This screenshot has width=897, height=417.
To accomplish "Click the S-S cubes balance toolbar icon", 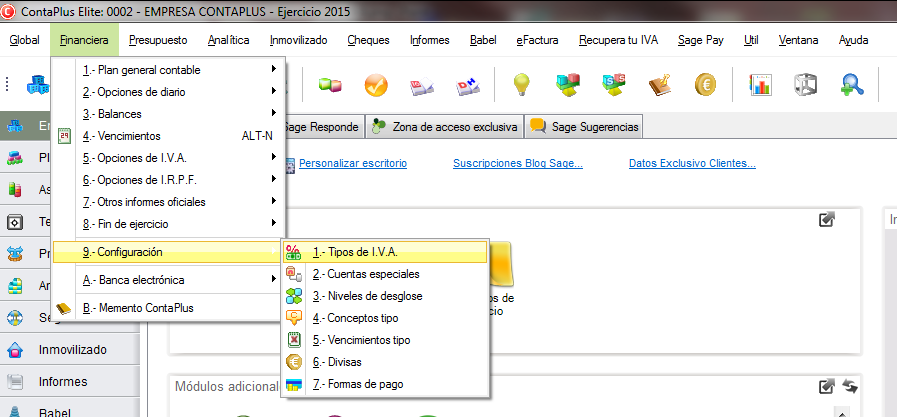I will (614, 85).
